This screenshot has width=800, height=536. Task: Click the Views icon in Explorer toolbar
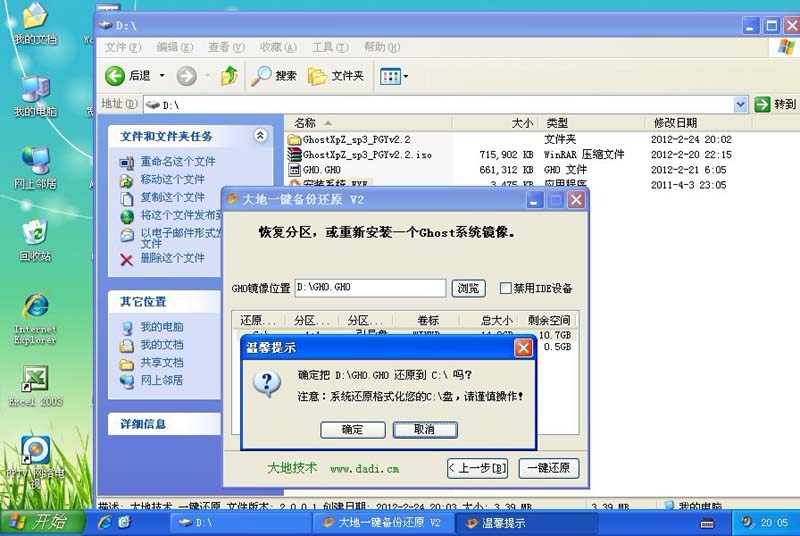tap(390, 76)
